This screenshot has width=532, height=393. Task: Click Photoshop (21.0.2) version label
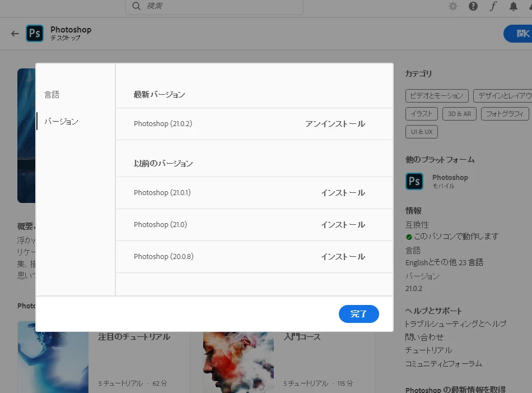(x=163, y=124)
